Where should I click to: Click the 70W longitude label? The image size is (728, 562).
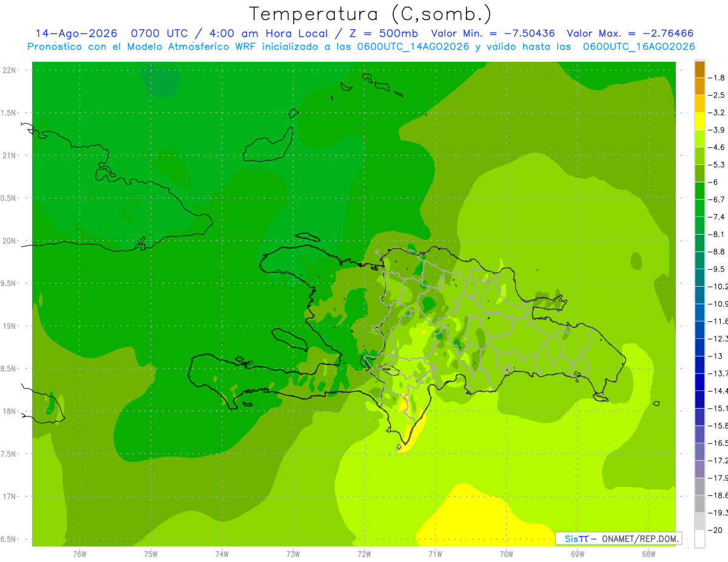click(x=507, y=554)
